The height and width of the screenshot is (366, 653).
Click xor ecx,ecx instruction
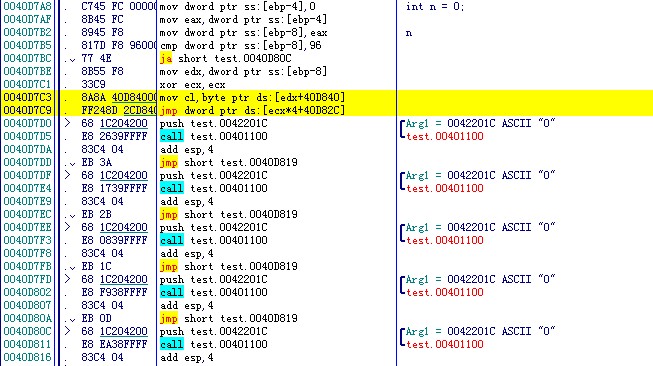(x=193, y=85)
